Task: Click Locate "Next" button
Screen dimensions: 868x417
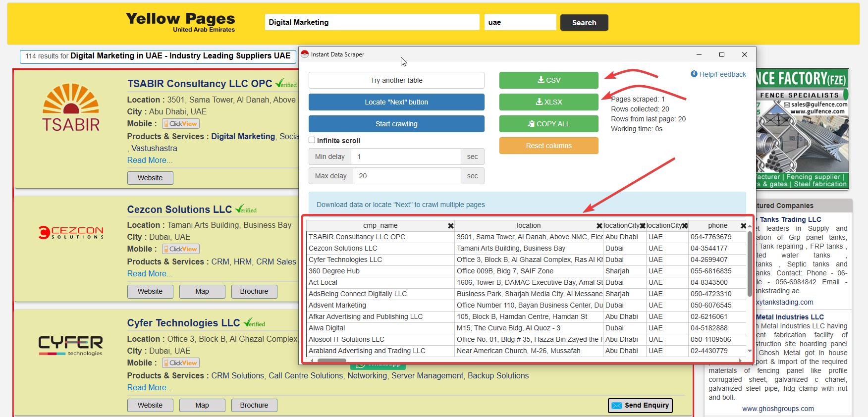Action: coord(396,102)
